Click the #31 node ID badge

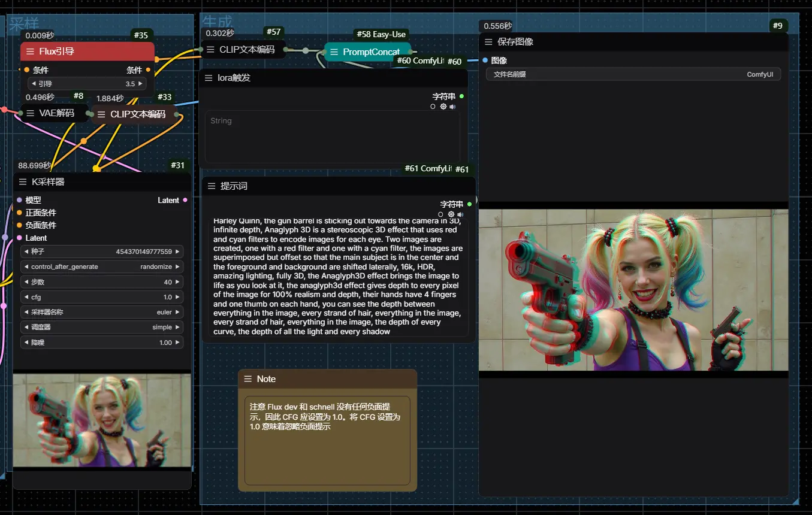click(178, 165)
